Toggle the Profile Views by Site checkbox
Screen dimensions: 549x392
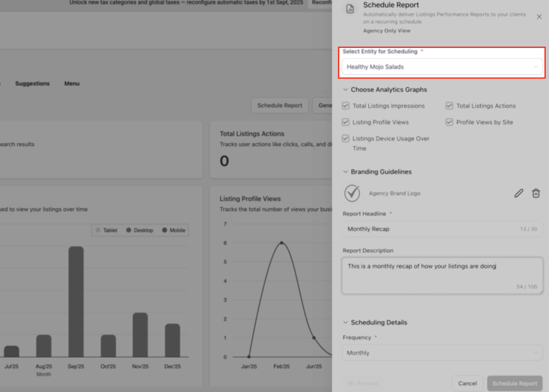coord(449,122)
